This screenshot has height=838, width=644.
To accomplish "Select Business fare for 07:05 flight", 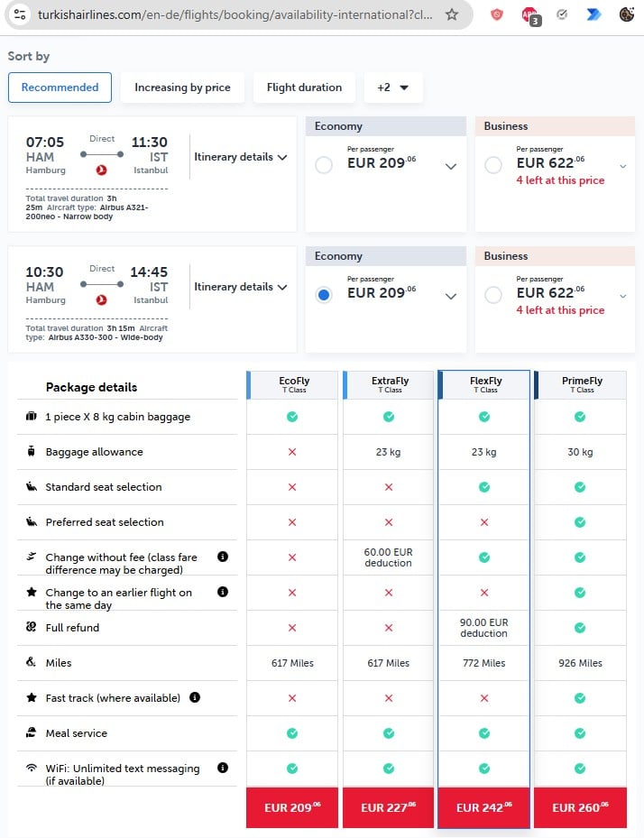I will pyautogui.click(x=493, y=164).
